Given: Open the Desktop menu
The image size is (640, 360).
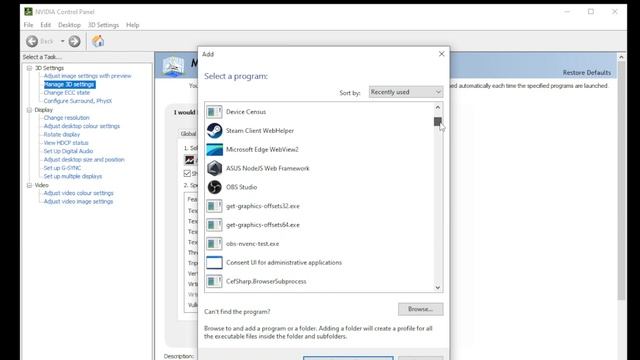Looking at the screenshot, I should pos(69,25).
